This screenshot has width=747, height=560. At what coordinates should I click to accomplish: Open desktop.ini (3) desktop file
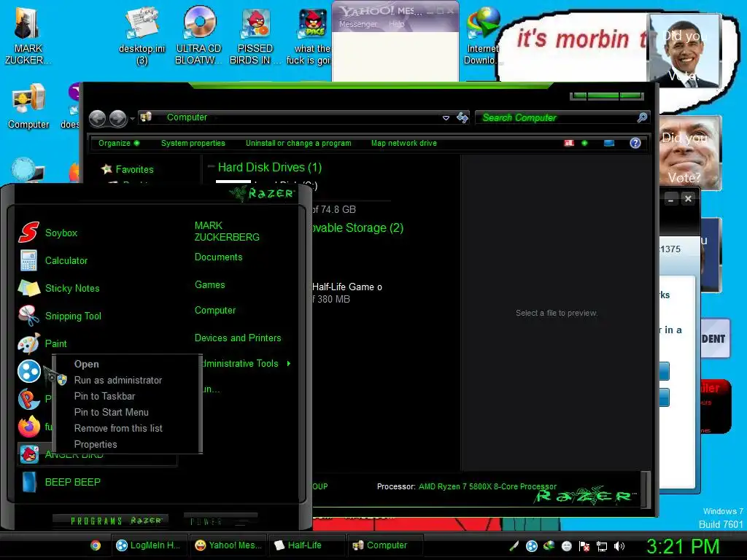point(142,36)
